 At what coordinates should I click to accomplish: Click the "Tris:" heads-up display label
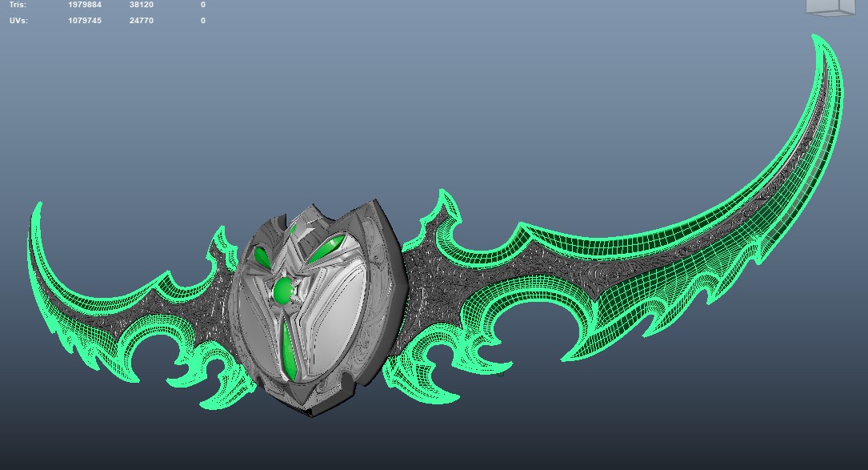(x=18, y=5)
